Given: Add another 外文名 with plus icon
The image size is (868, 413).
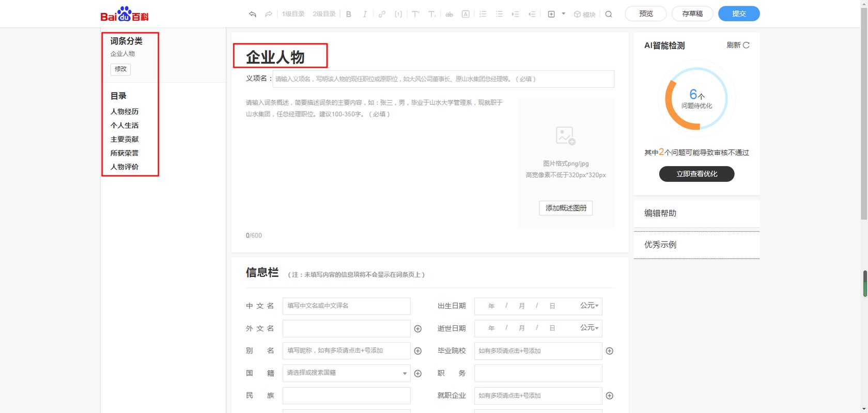Looking at the screenshot, I should [x=418, y=329].
